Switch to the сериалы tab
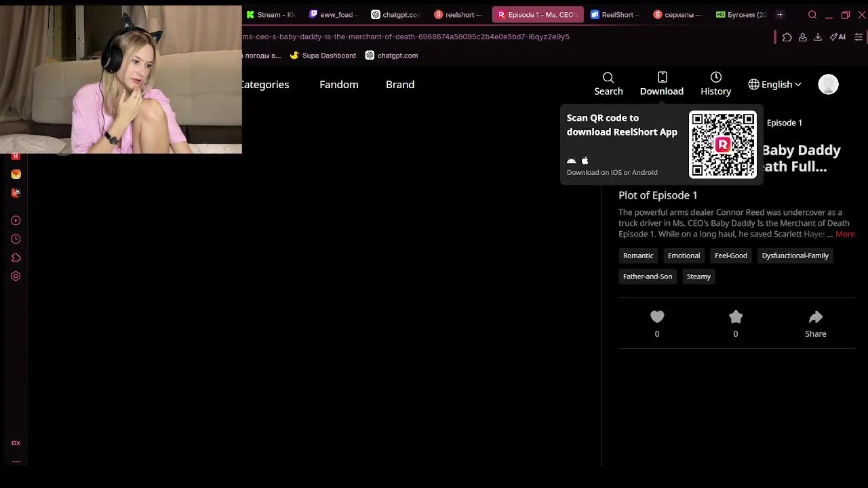Viewport: 868px width, 488px height. point(677,15)
